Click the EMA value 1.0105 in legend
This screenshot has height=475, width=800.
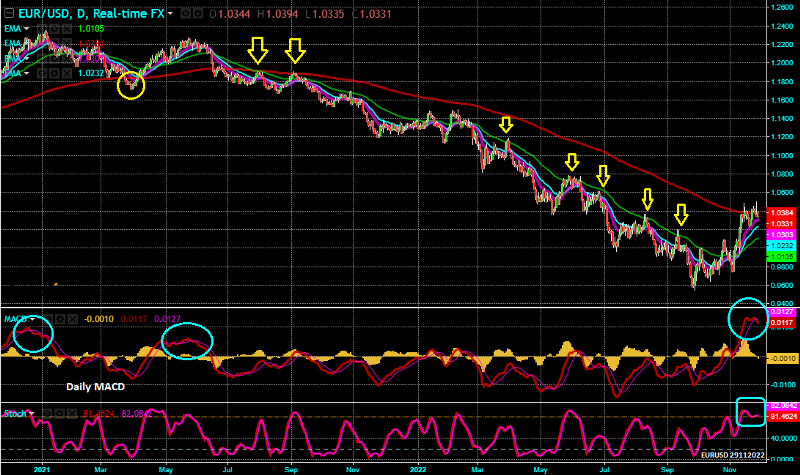(x=91, y=29)
